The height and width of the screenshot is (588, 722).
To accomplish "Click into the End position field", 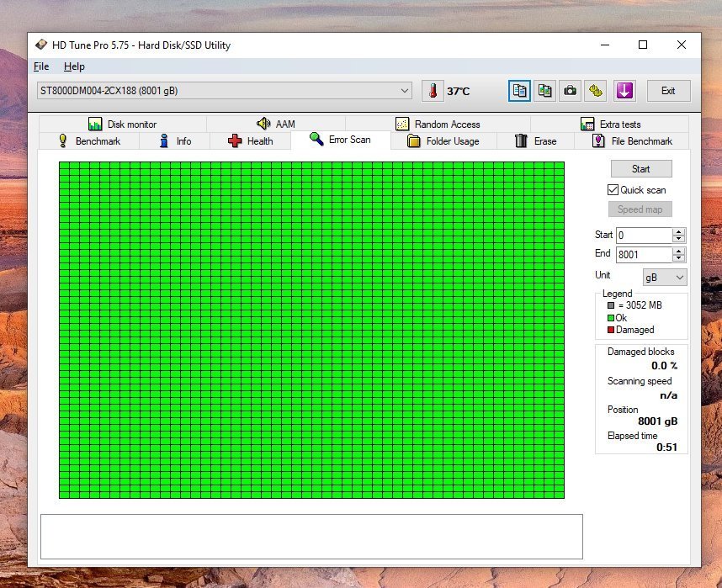I will point(643,254).
